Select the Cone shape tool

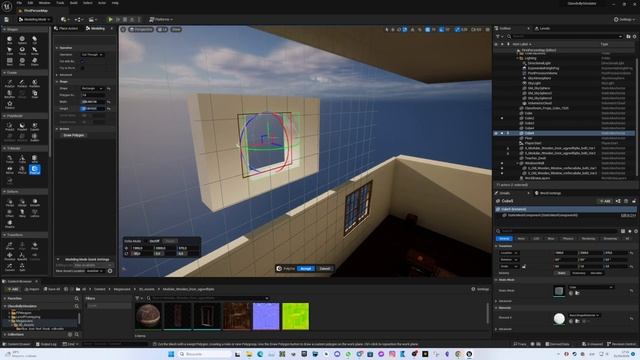pos(9,51)
